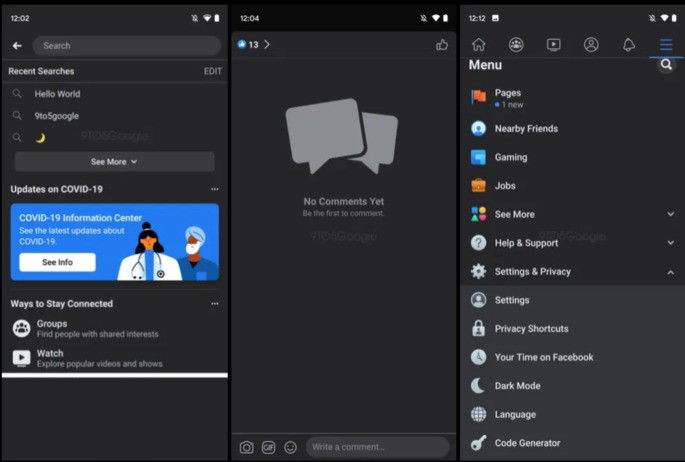
Task: Open Jobs in the menu
Action: click(572, 186)
